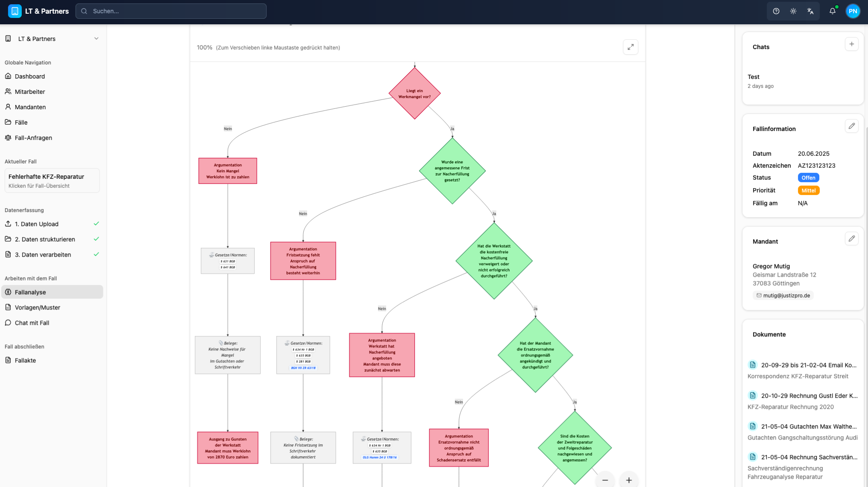Open notifications bell icon
The width and height of the screenshot is (868, 487).
point(833,12)
